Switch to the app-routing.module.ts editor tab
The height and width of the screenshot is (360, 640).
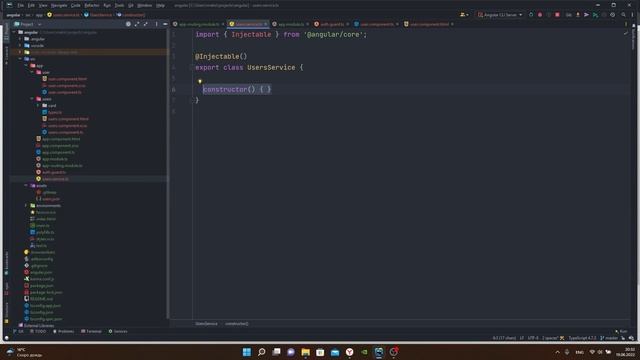(199, 24)
